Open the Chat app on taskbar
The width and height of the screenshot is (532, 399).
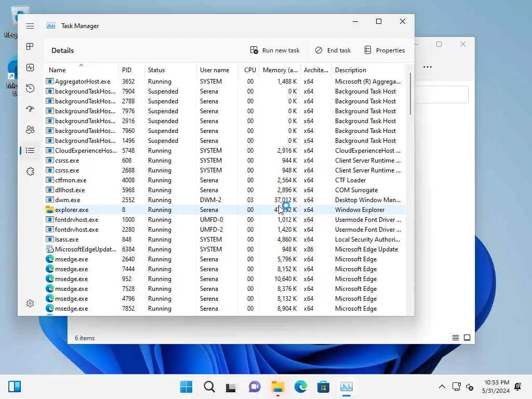(255, 387)
